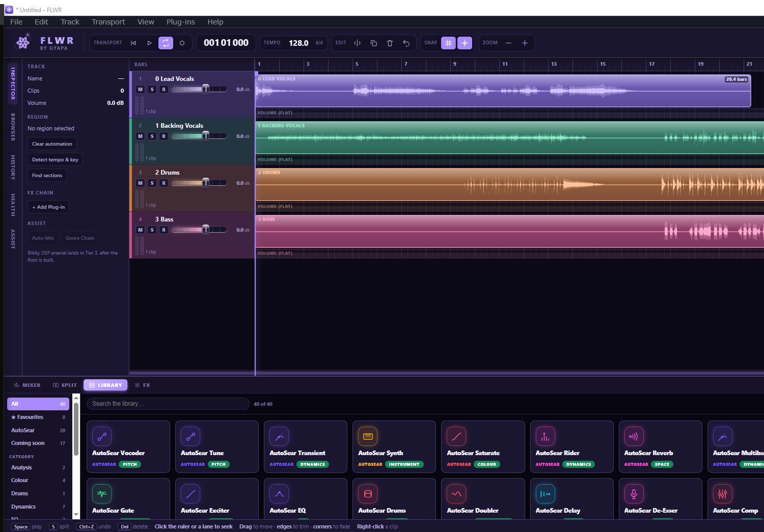Open the Track menu
764x532 pixels.
(70, 22)
